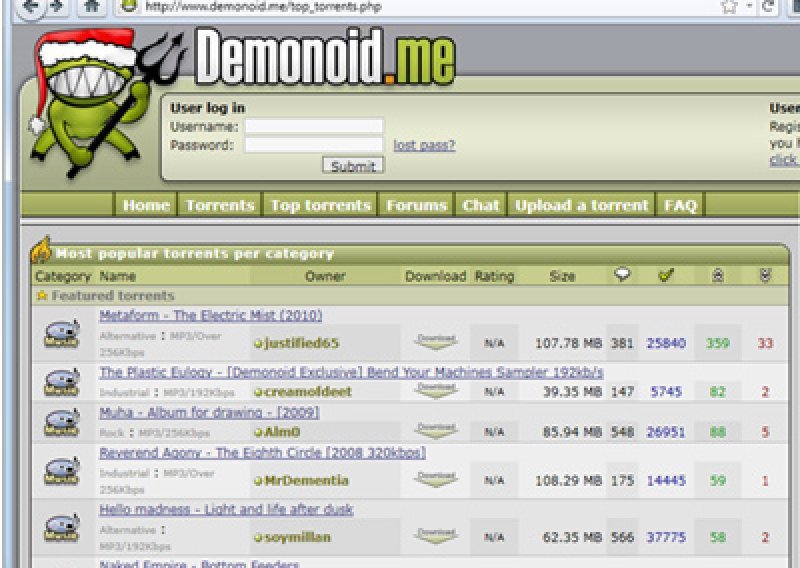Open owner profile MrDementia
800x568 pixels.
point(306,480)
